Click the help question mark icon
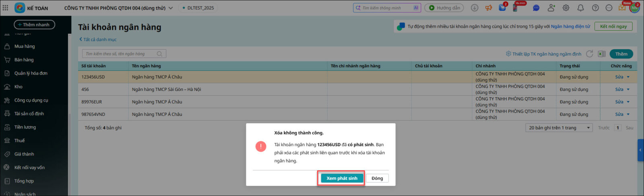The width and height of the screenshot is (644, 196). tap(595, 8)
